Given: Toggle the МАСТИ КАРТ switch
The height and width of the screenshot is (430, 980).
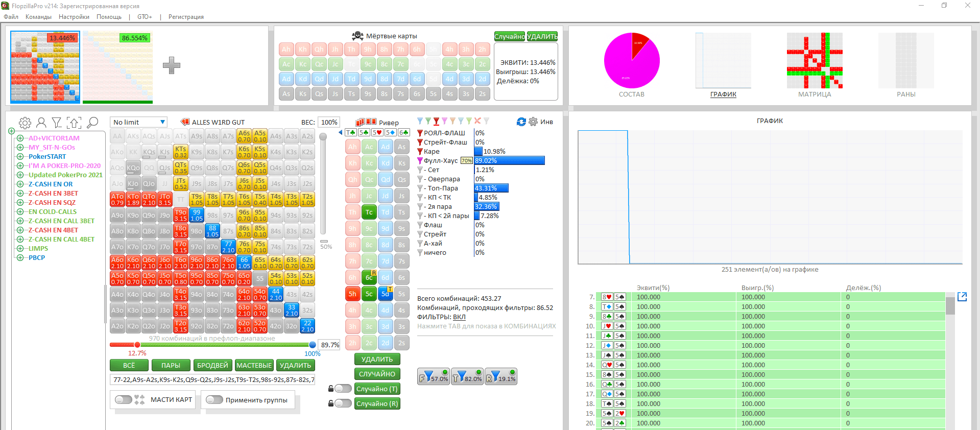Looking at the screenshot, I should click(x=124, y=400).
